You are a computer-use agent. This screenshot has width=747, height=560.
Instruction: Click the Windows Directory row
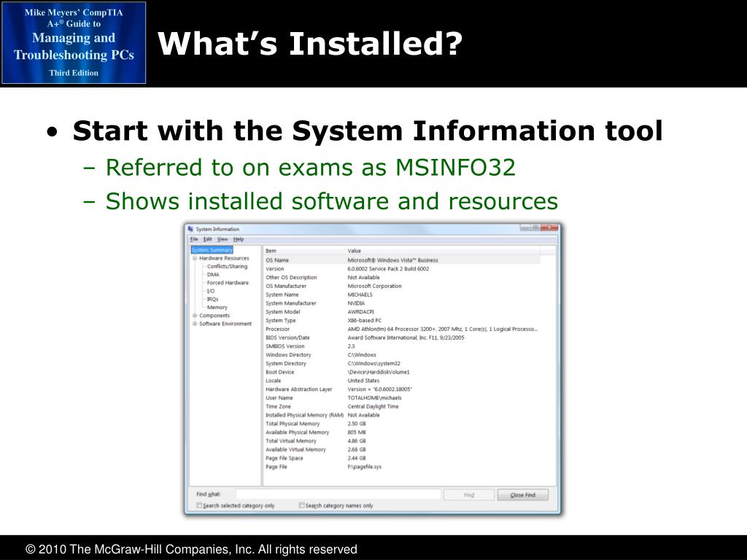[402, 355]
